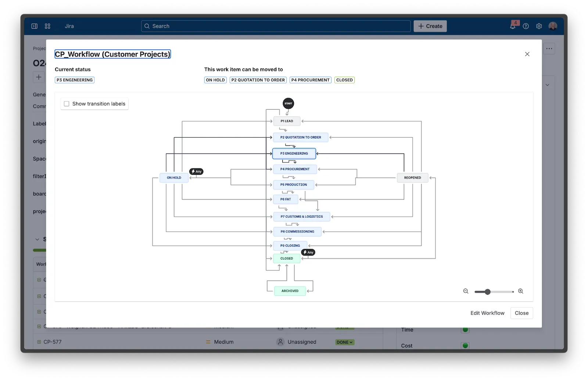Select Jira in the top navigation
This screenshot has height=380, width=588.
point(69,26)
